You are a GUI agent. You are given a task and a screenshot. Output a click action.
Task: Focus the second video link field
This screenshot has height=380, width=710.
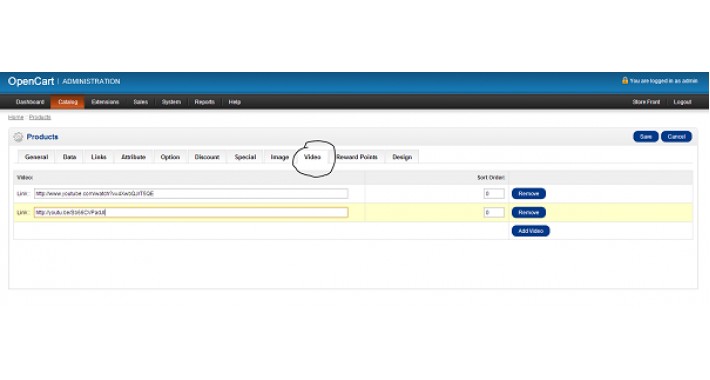pos(191,212)
